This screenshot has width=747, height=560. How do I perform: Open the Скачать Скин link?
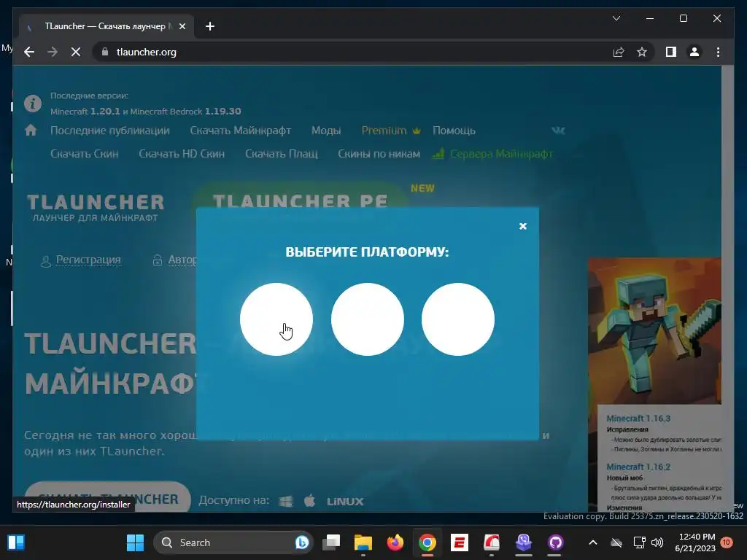[x=85, y=154]
